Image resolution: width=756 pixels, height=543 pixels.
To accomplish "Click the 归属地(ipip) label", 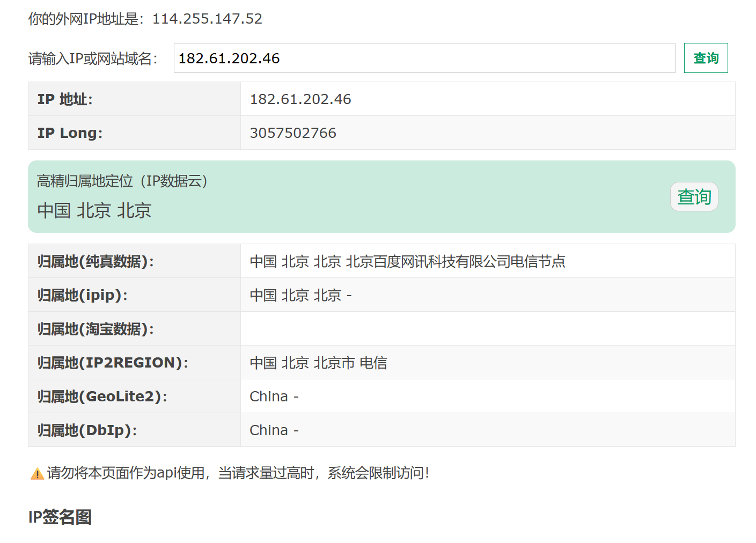I will 83,295.
